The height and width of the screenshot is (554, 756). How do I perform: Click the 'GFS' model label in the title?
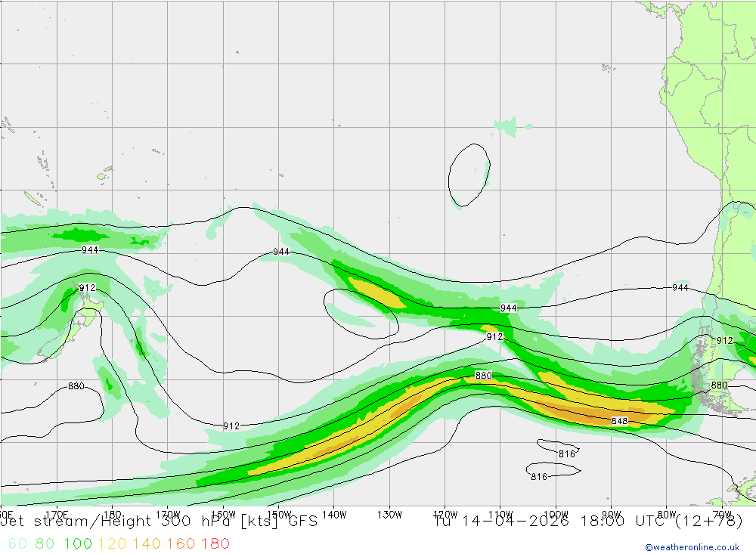tap(303, 522)
